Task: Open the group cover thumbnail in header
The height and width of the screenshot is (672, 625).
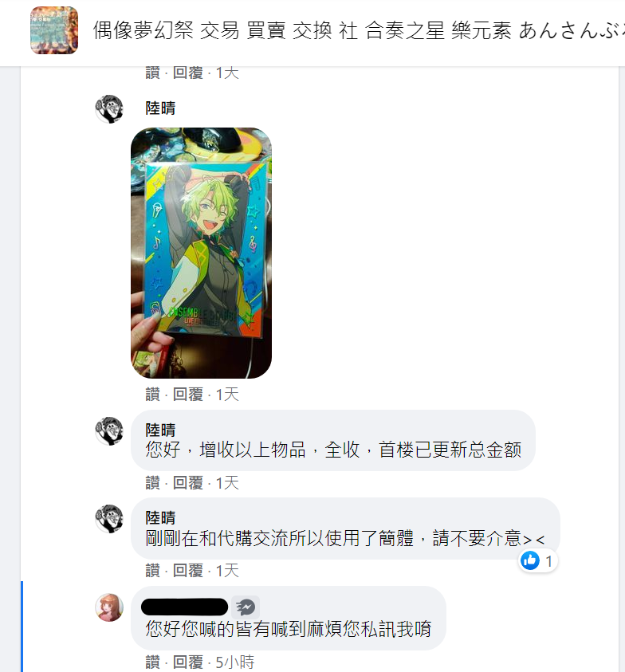Action: [x=54, y=30]
